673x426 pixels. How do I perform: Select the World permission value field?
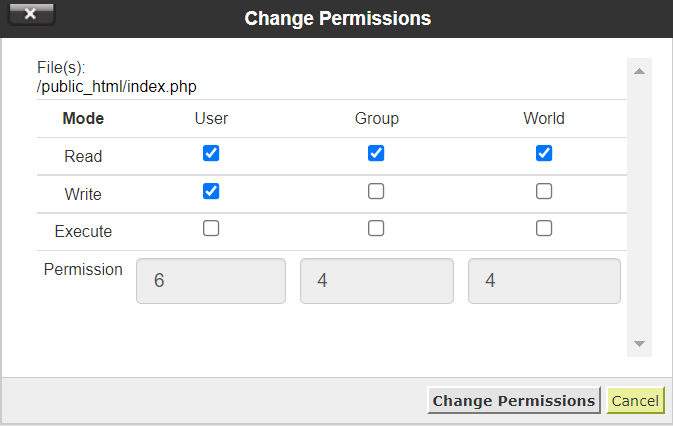pos(544,281)
